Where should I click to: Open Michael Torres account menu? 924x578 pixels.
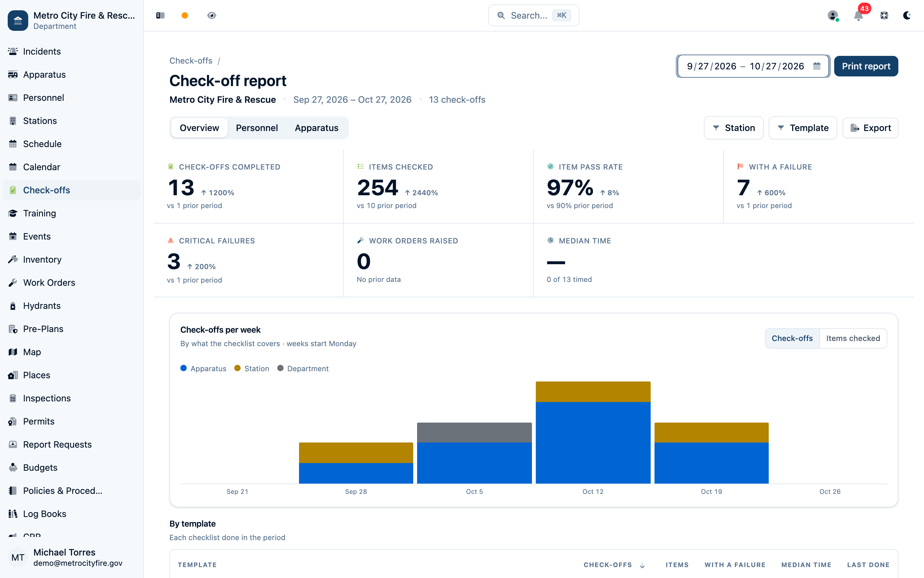point(72,557)
